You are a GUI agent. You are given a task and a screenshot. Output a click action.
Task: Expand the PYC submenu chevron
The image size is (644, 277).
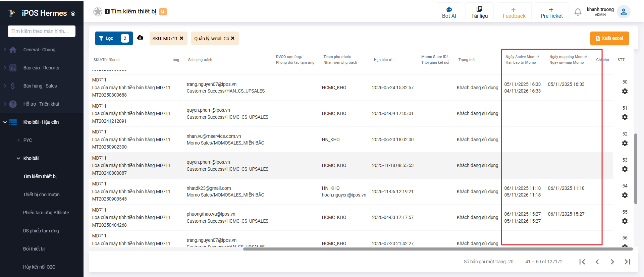pyautogui.click(x=18, y=140)
